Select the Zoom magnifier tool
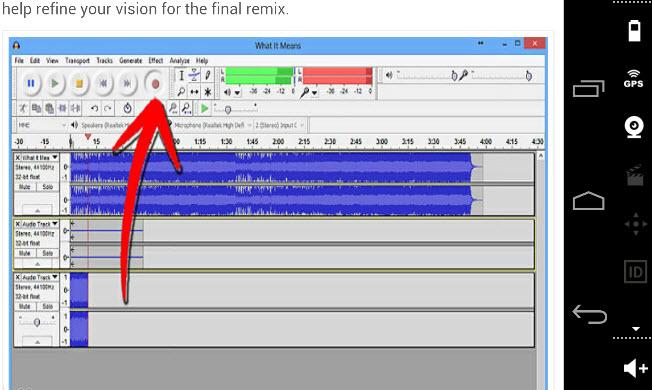This screenshot has width=652, height=390. tap(181, 91)
